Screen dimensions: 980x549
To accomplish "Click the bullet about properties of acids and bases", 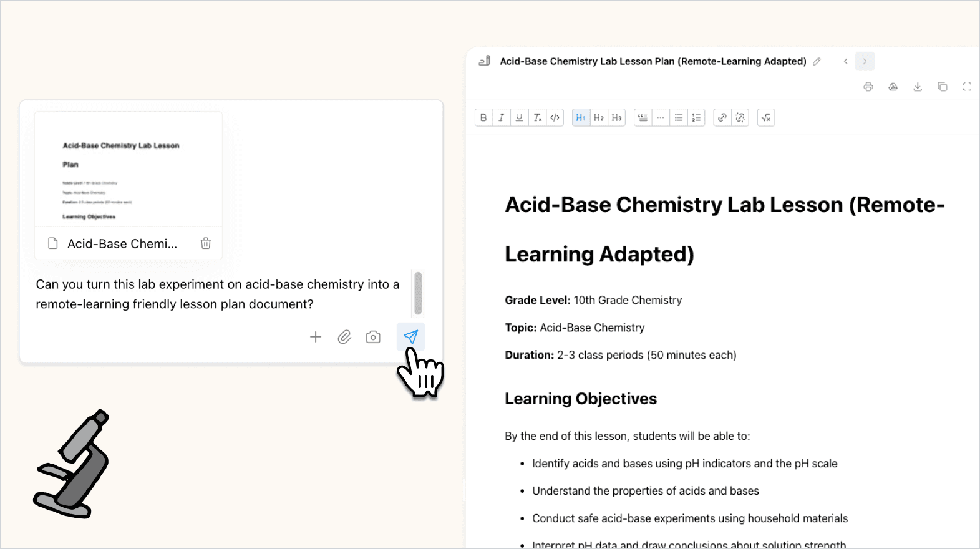I will pos(646,491).
